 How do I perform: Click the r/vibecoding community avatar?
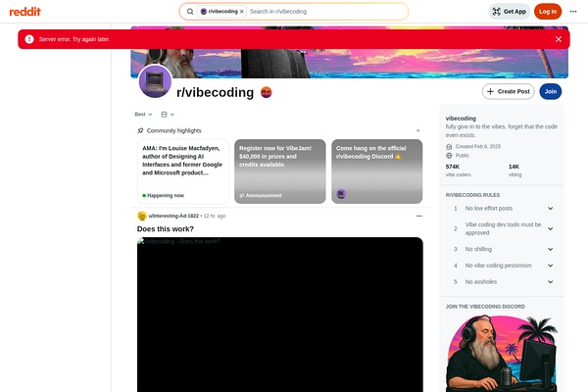coord(155,82)
